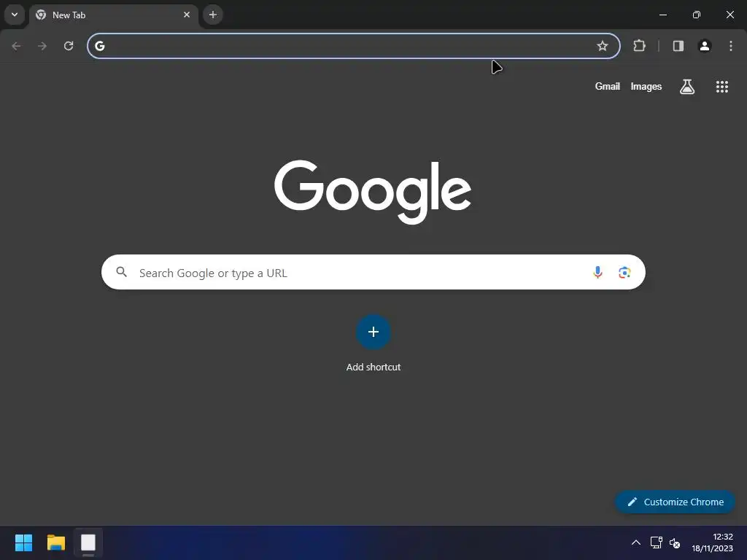
Task: Click the Google logo
Action: click(x=373, y=192)
